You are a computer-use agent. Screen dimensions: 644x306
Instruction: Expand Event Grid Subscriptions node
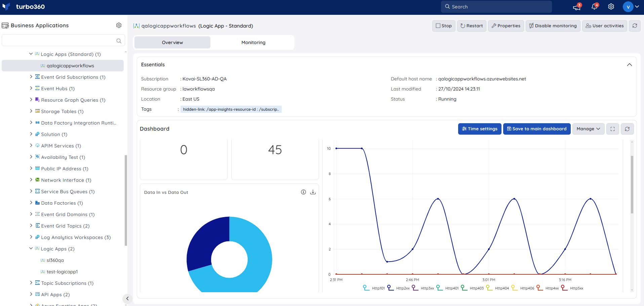[31, 77]
